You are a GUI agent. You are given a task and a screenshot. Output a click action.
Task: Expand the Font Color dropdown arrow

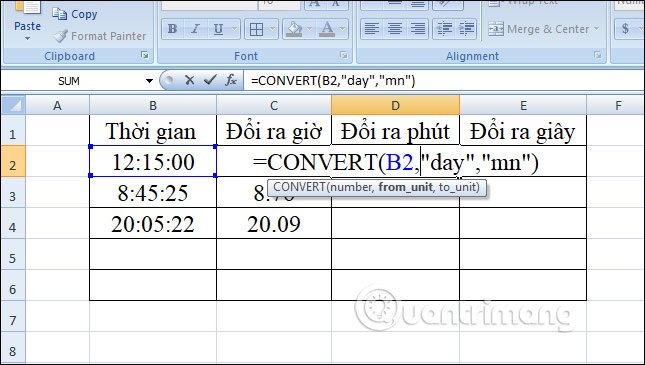tap(343, 29)
